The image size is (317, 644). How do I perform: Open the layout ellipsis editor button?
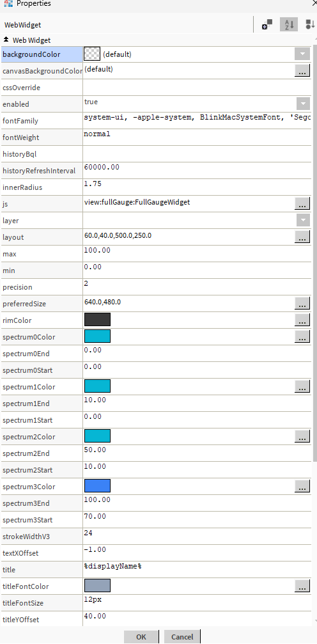click(302, 236)
